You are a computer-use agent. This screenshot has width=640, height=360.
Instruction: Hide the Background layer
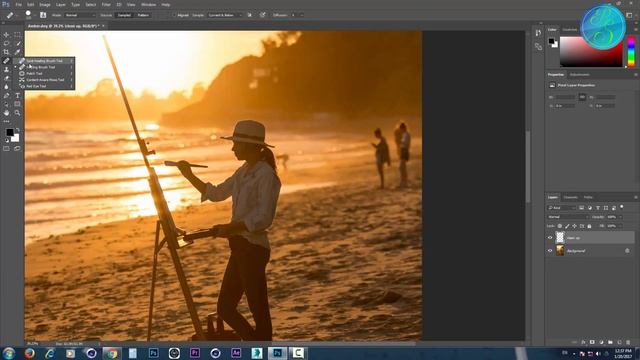[x=550, y=251]
